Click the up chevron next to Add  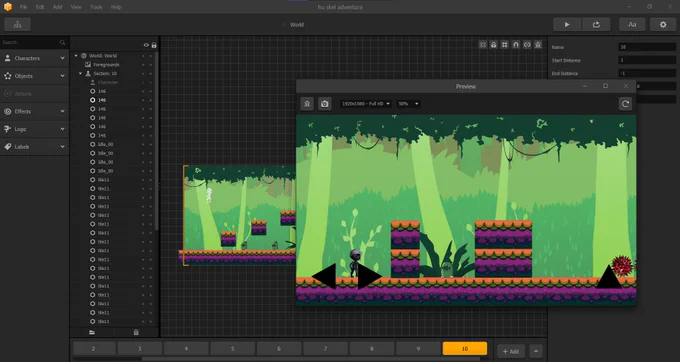tap(536, 351)
